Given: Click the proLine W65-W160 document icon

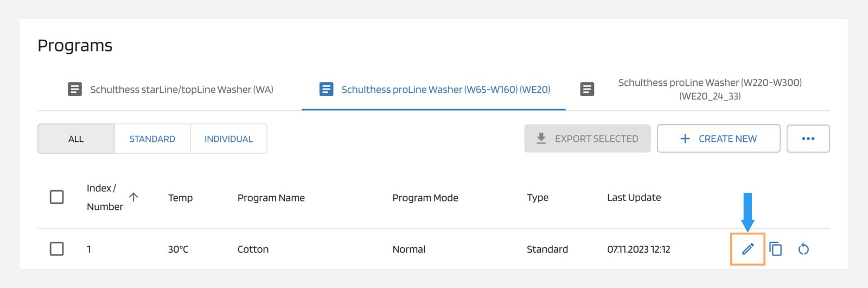Looking at the screenshot, I should coord(326,89).
